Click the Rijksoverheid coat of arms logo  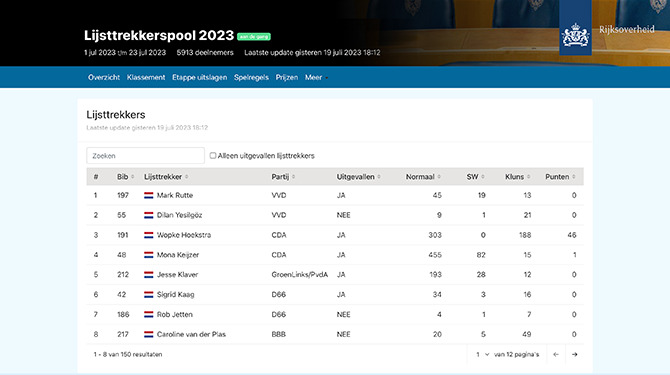[x=575, y=35]
